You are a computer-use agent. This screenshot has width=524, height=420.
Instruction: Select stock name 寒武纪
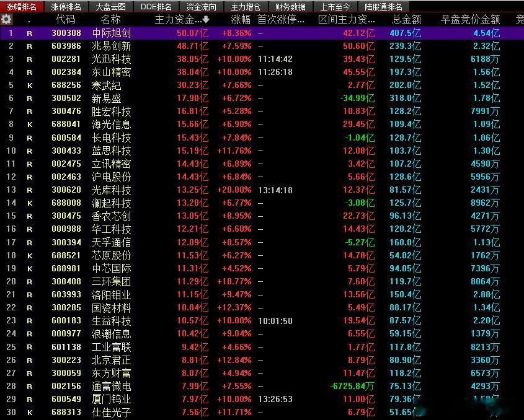pyautogui.click(x=106, y=85)
